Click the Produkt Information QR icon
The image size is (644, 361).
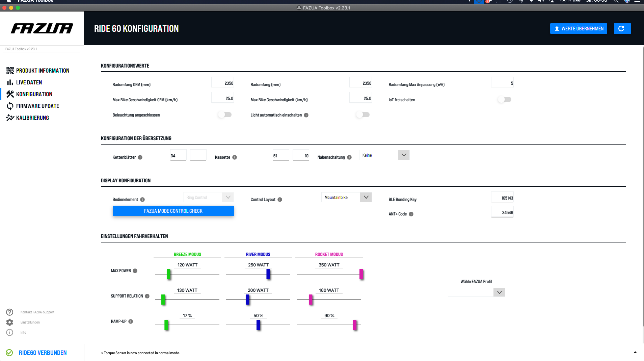(x=10, y=71)
